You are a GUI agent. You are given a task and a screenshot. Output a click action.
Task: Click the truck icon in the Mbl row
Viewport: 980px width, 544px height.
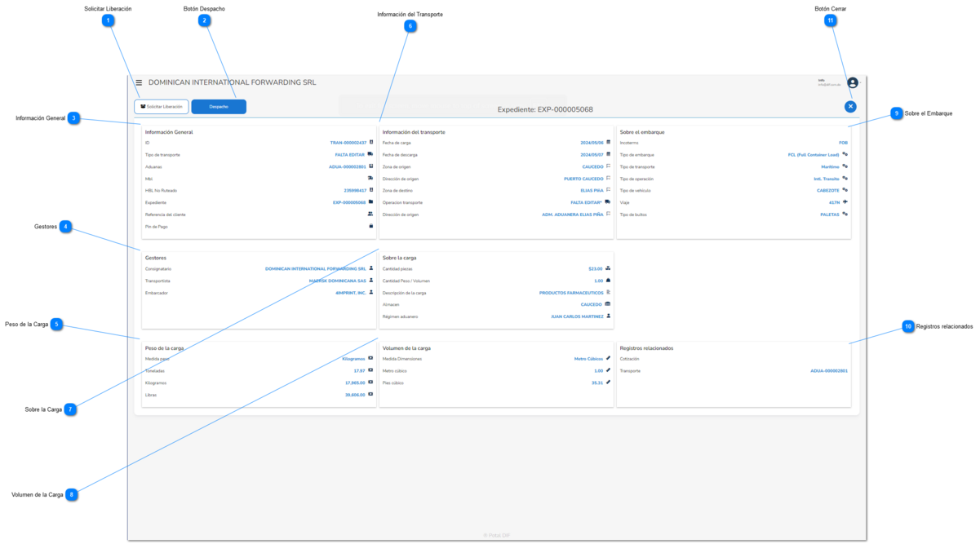click(370, 178)
